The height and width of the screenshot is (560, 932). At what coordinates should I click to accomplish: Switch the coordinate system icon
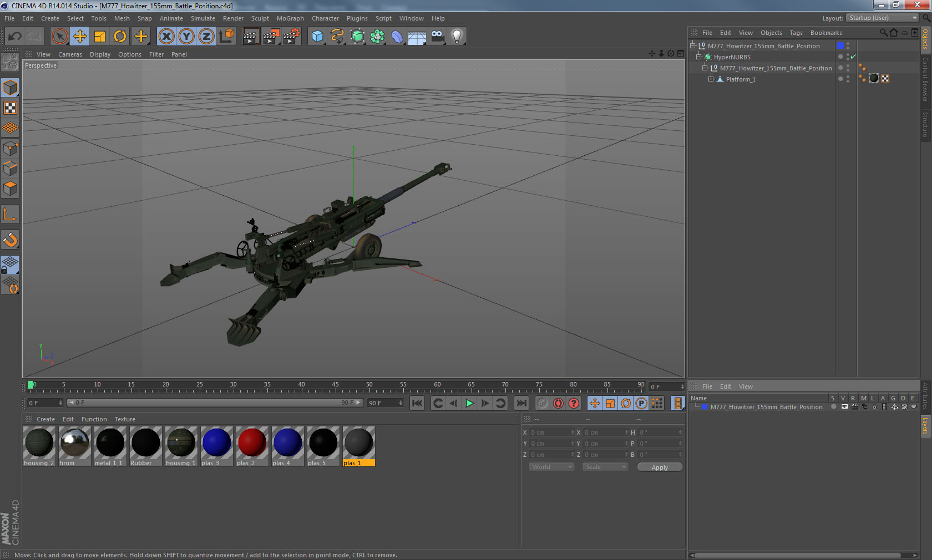click(x=226, y=37)
